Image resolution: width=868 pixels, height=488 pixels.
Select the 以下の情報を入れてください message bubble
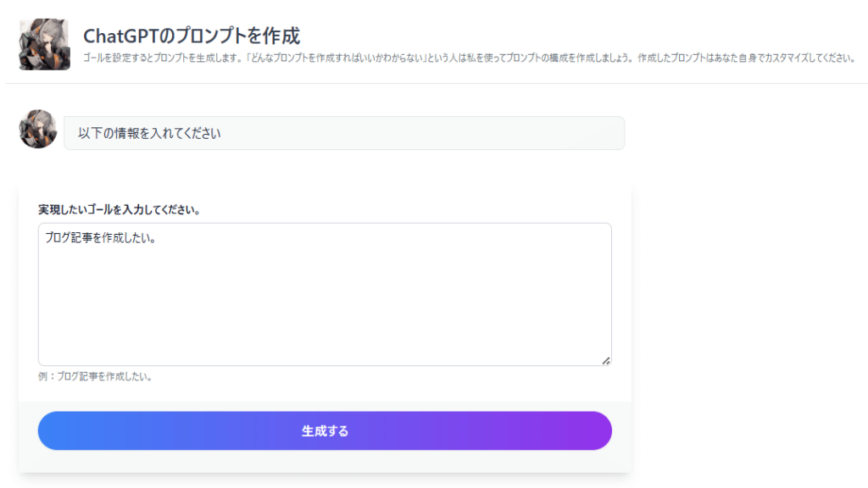[x=344, y=133]
